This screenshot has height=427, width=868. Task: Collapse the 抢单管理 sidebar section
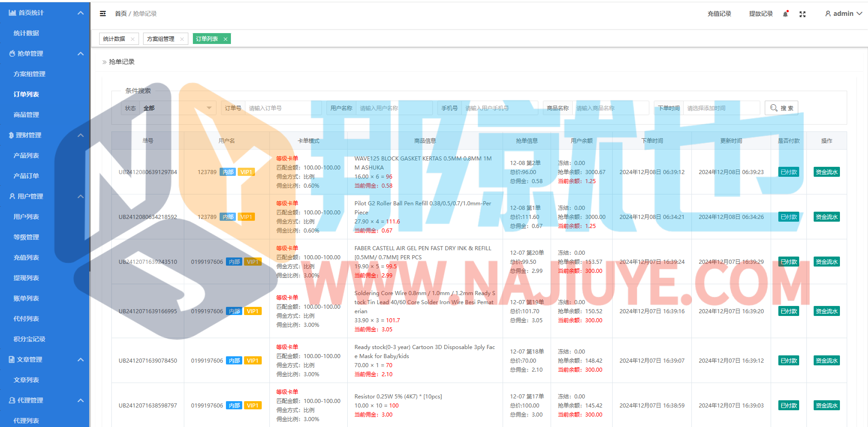tap(81, 53)
